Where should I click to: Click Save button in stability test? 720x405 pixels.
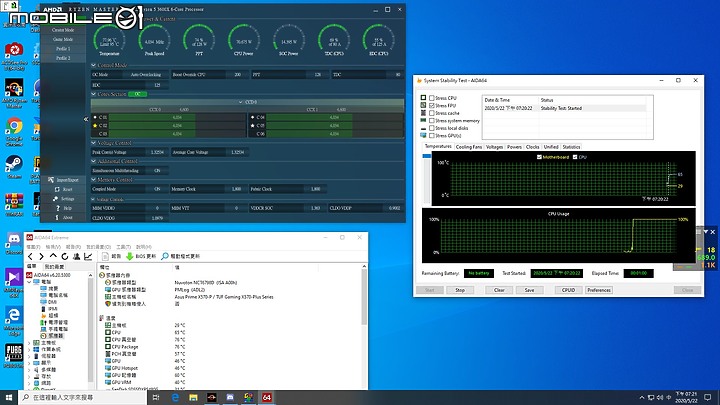pos(529,290)
